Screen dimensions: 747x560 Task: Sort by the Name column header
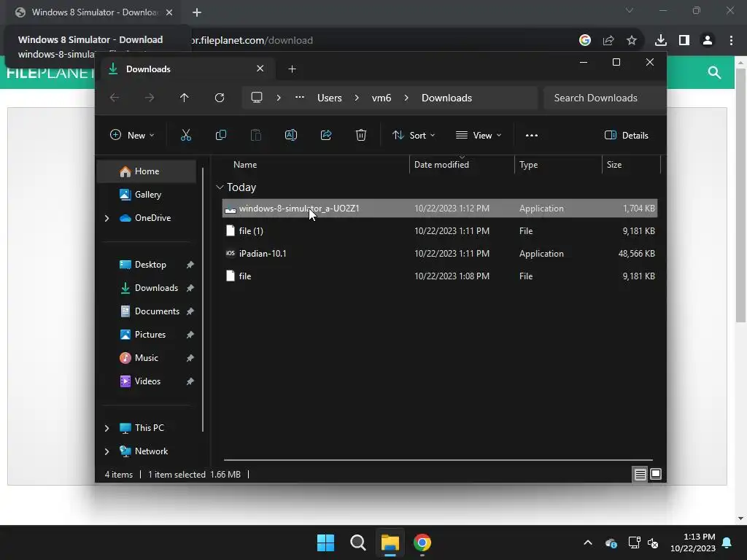point(315,165)
